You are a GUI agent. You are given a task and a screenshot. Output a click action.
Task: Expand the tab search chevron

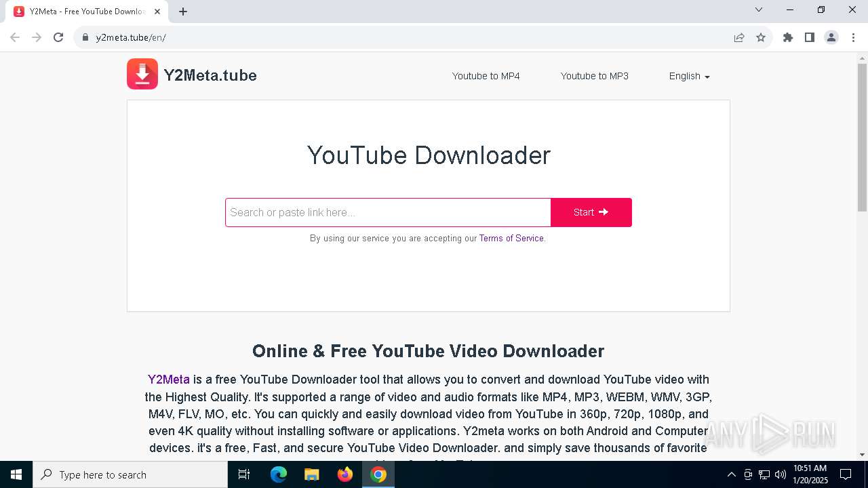759,9
